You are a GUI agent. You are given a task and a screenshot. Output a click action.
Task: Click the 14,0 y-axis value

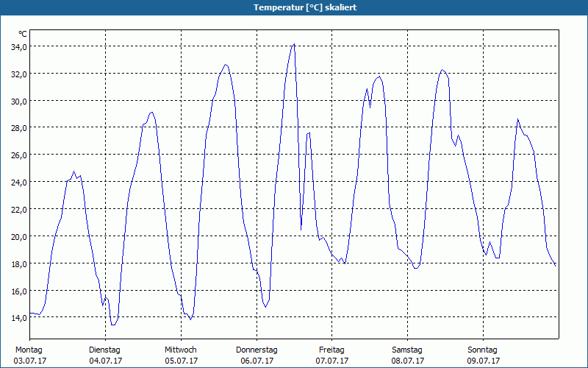tap(19, 318)
